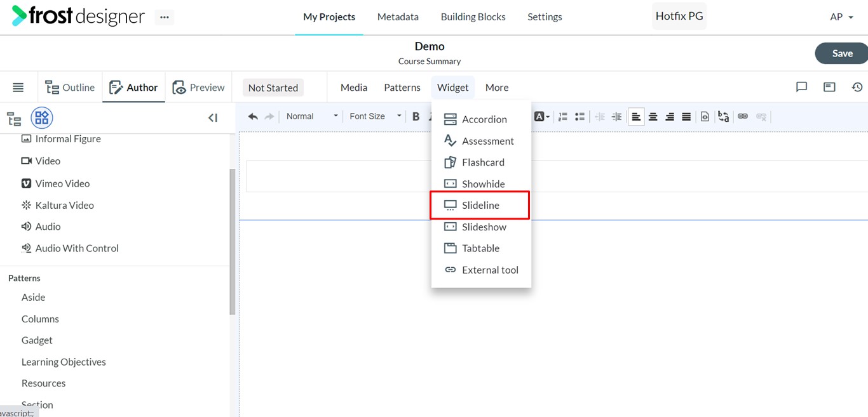Click the remove link icon

click(761, 116)
